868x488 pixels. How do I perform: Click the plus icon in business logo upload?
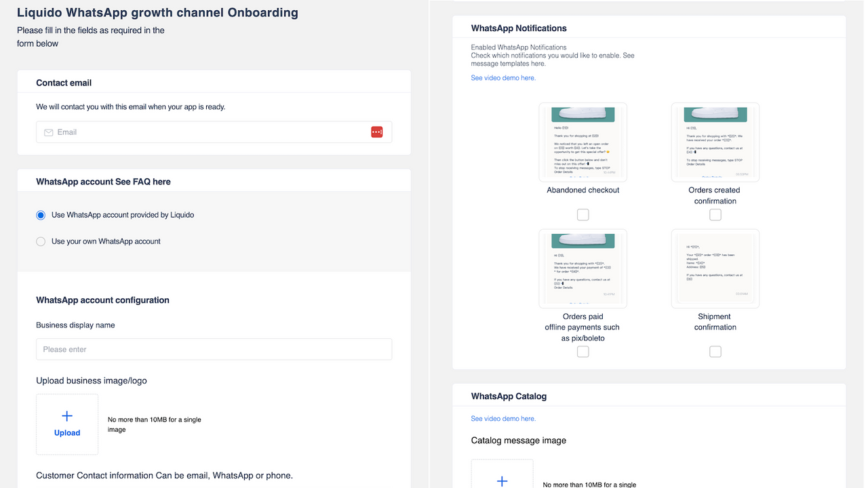67,416
